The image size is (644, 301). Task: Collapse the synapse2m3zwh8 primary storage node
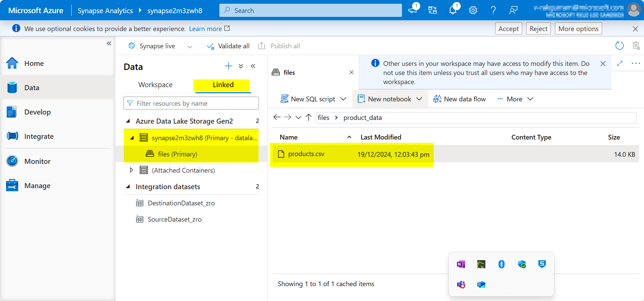(132, 137)
